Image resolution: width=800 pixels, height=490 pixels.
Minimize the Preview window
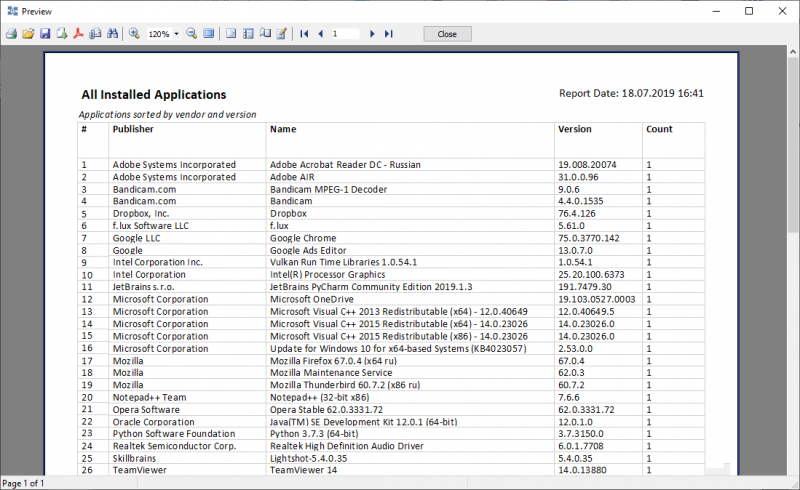coord(716,11)
